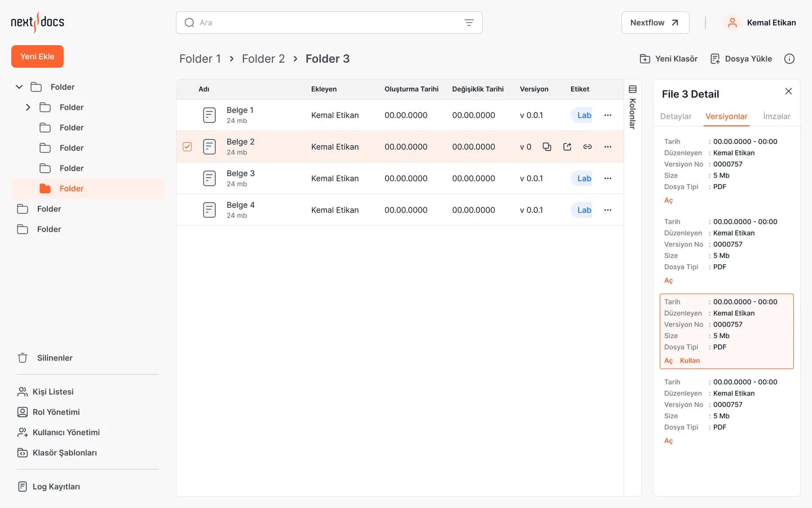This screenshot has height=508, width=812.
Task: Click the Belge 3 document icon
Action: (x=209, y=178)
